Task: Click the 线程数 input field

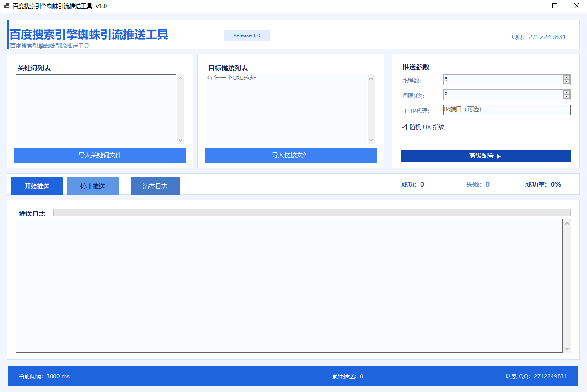Action: 503,79
